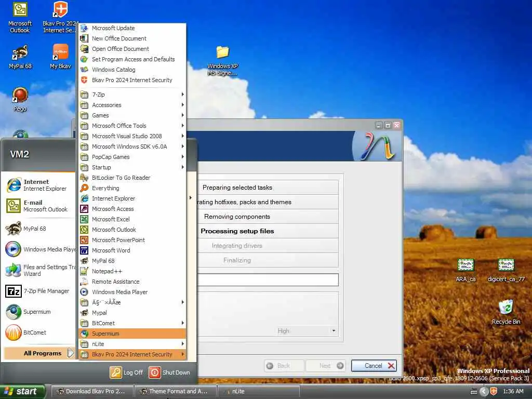Click All Programs button
This screenshot has height=399, width=532.
[x=39, y=353]
